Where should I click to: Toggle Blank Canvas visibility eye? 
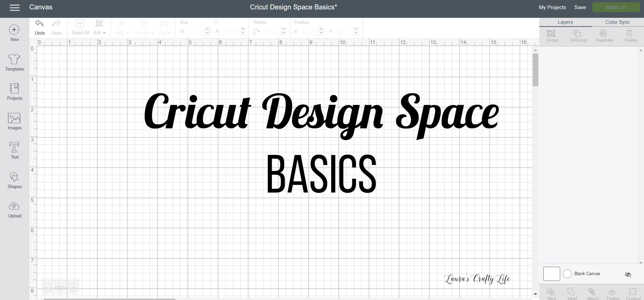coord(628,274)
